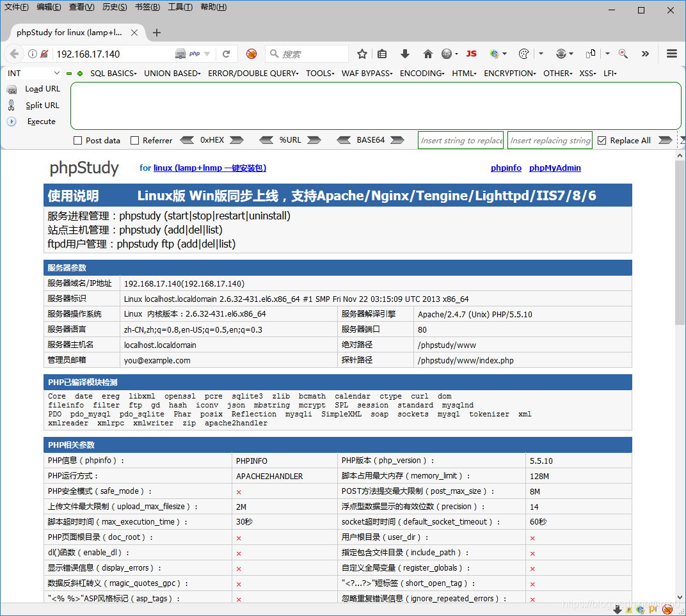Bookmark this page with the star icon

pyautogui.click(x=362, y=54)
